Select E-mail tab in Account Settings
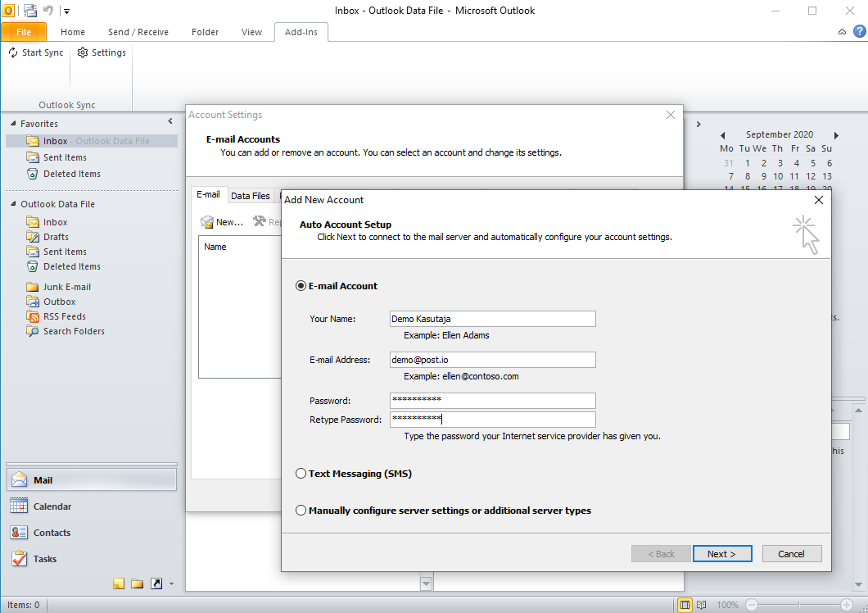868x613 pixels. [208, 194]
